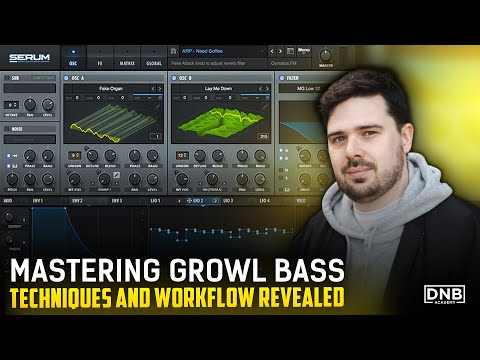This screenshot has height=360, width=480.
Task: Click the OSC A warp amount knob
Action: coord(104,179)
